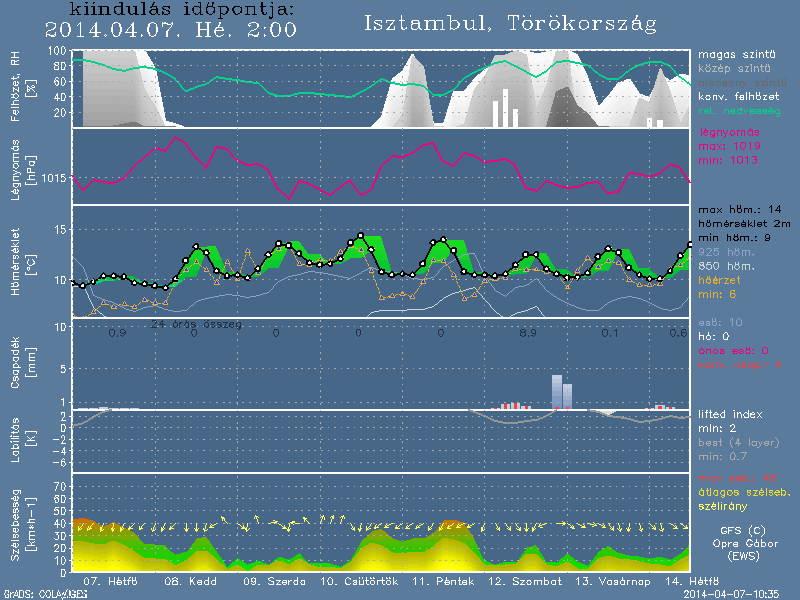800x600 pixels.
Task: Click the 'Isztambul, Törökország' location title
Action: pos(510,22)
